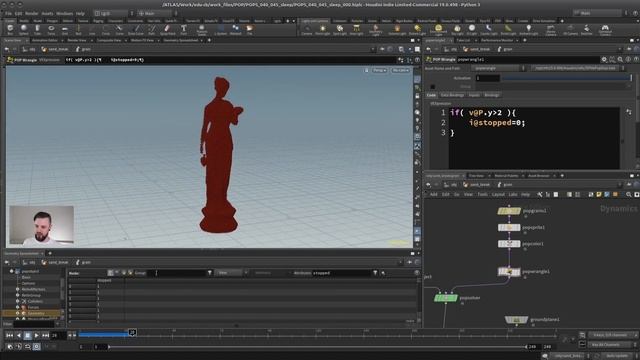640x360 pixels.
Task: Select the popwrangle1 node
Action: click(509, 271)
